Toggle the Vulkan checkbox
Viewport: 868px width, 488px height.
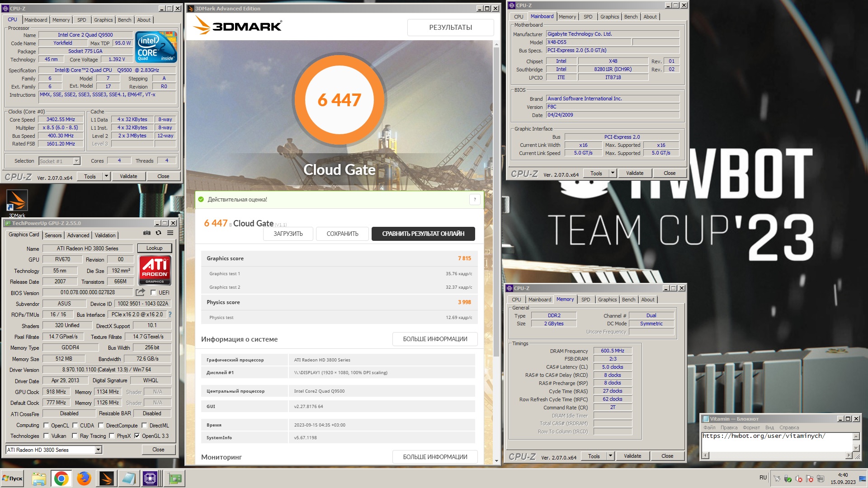click(46, 436)
